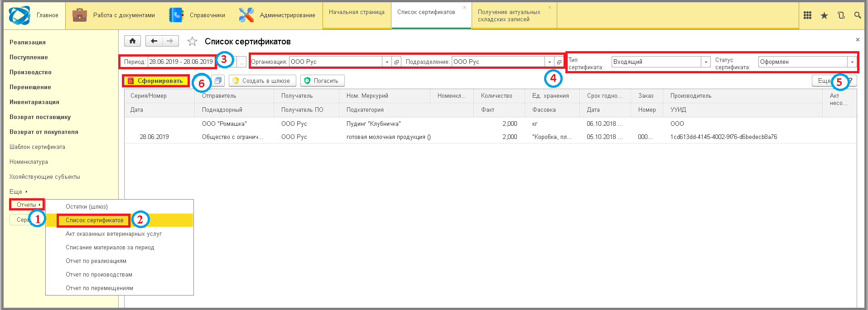This screenshot has width=868, height=310.
Task: Open Возврат поставщику in sidebar
Action: click(x=40, y=117)
